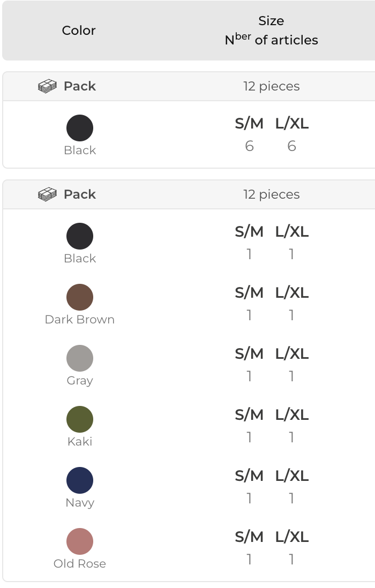The width and height of the screenshot is (375, 588).
Task: Click the Navy color name text
Action: (80, 503)
